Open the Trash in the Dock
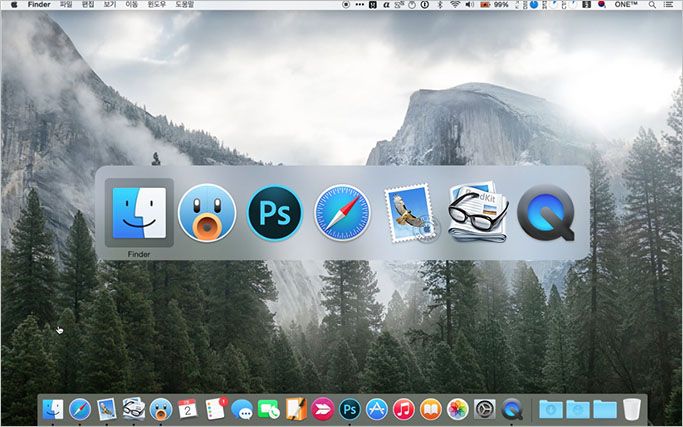This screenshot has height=427, width=683. click(x=632, y=409)
